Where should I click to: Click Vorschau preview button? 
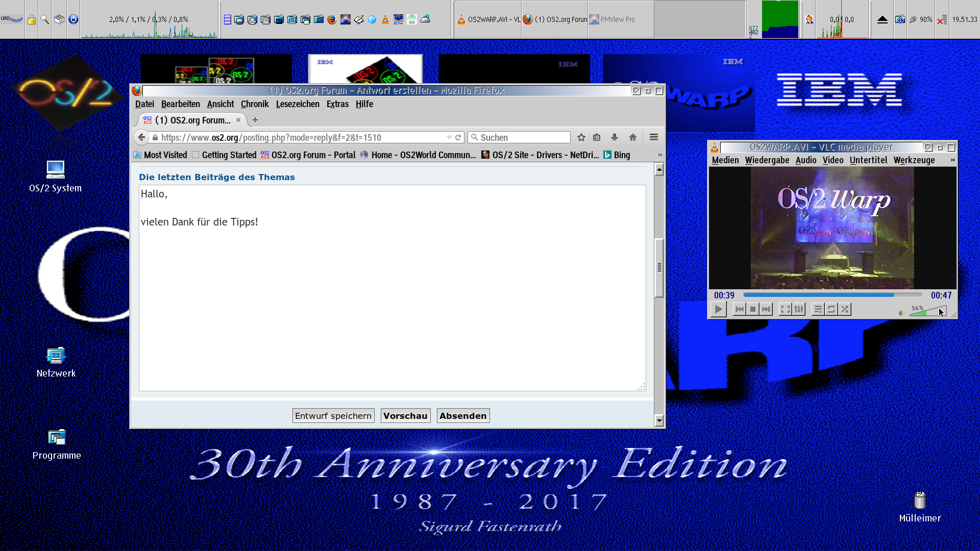click(x=405, y=416)
